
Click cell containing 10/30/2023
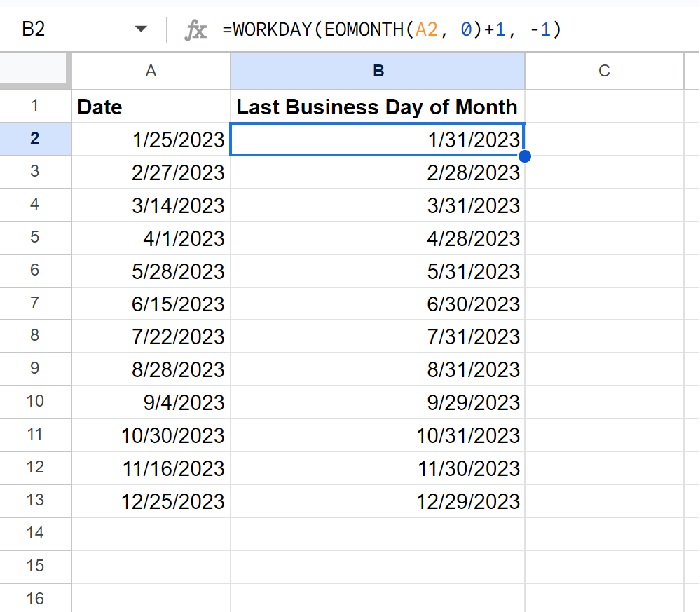pyautogui.click(x=151, y=435)
